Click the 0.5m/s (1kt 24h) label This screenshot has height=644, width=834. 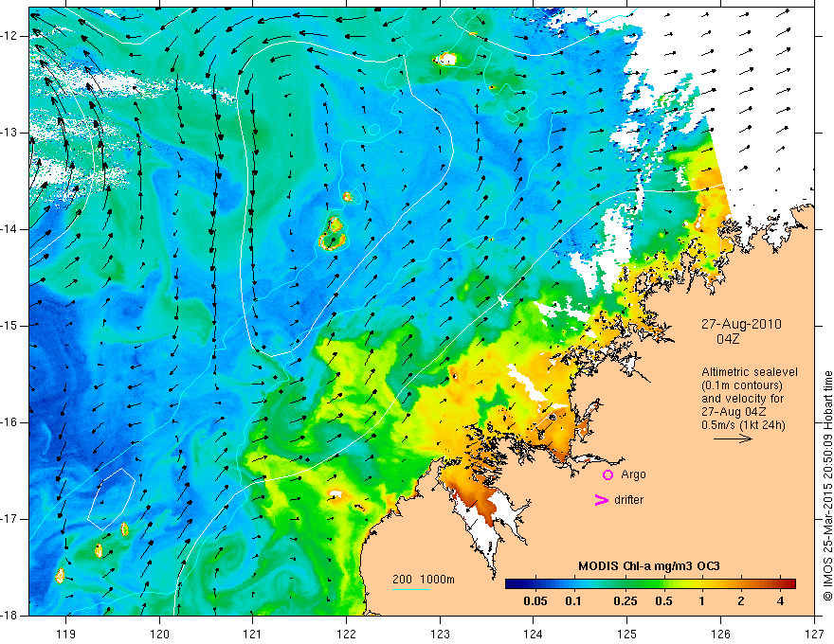[743, 425]
